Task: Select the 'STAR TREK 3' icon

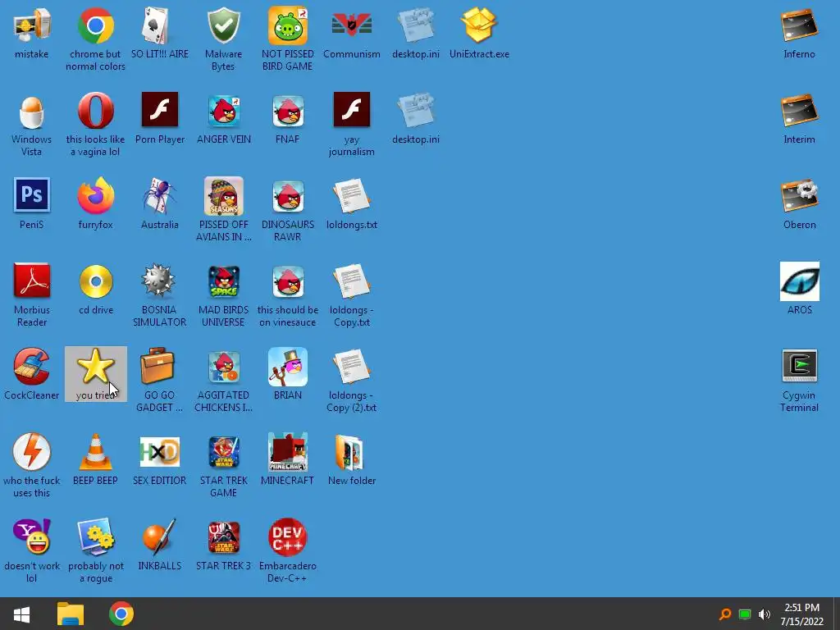Action: 223,537
